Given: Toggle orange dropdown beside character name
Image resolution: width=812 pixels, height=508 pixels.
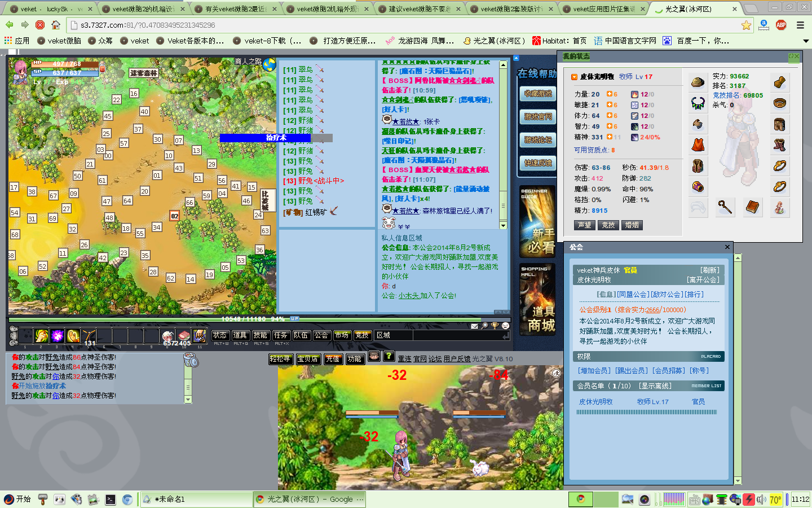Looking at the screenshot, I should pos(574,77).
